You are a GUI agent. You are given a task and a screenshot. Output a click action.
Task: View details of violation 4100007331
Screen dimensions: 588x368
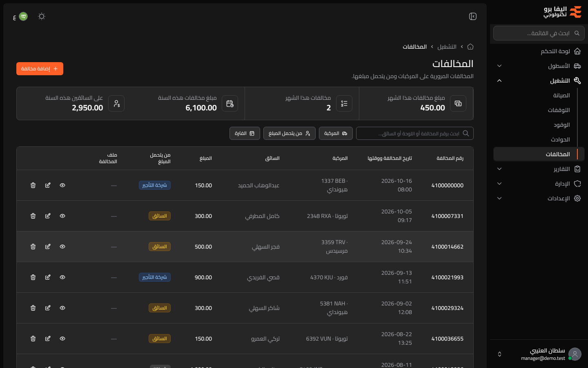point(62,216)
